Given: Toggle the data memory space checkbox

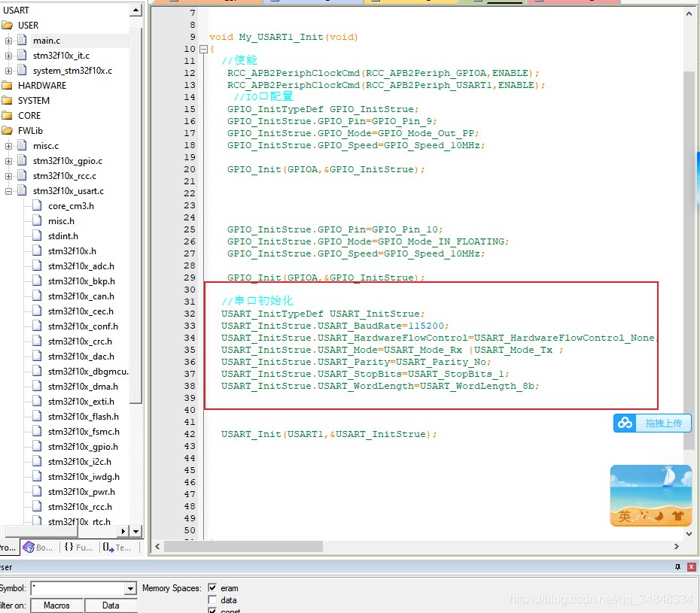Looking at the screenshot, I should [212, 600].
